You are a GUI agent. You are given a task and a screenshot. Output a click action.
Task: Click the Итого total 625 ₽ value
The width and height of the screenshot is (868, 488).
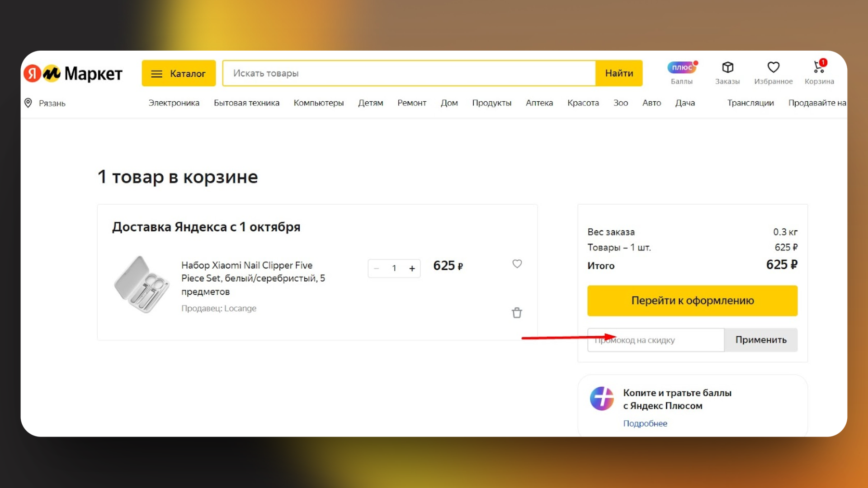[782, 265]
